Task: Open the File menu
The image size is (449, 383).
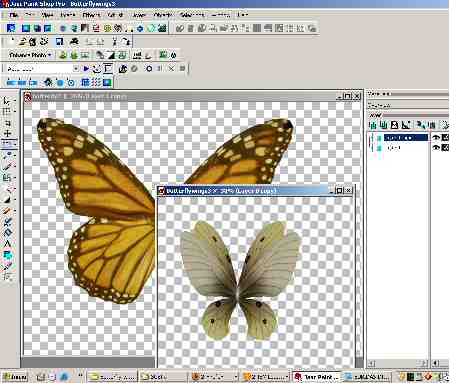Action: pos(13,15)
